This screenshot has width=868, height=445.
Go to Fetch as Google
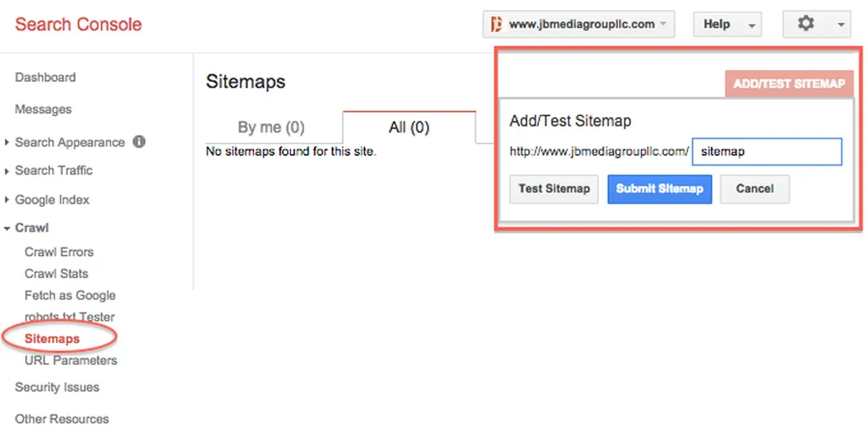(69, 295)
